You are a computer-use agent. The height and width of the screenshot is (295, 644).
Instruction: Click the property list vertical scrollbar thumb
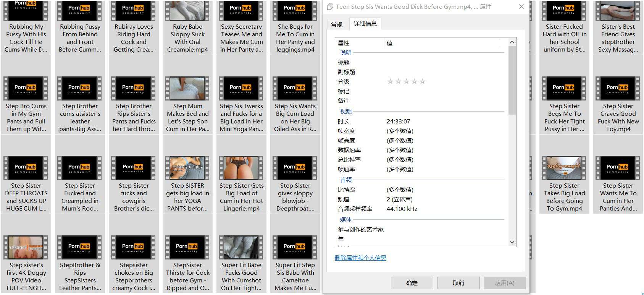pyautogui.click(x=512, y=80)
